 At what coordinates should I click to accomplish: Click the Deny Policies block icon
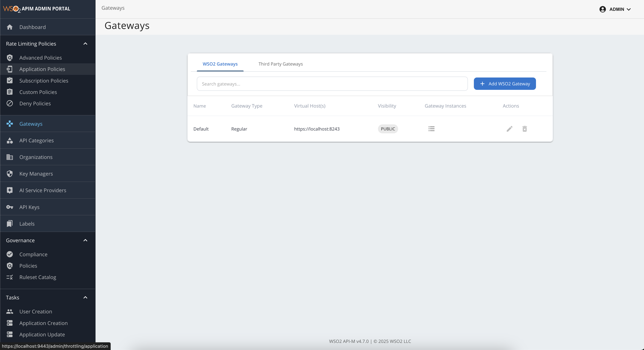10,103
